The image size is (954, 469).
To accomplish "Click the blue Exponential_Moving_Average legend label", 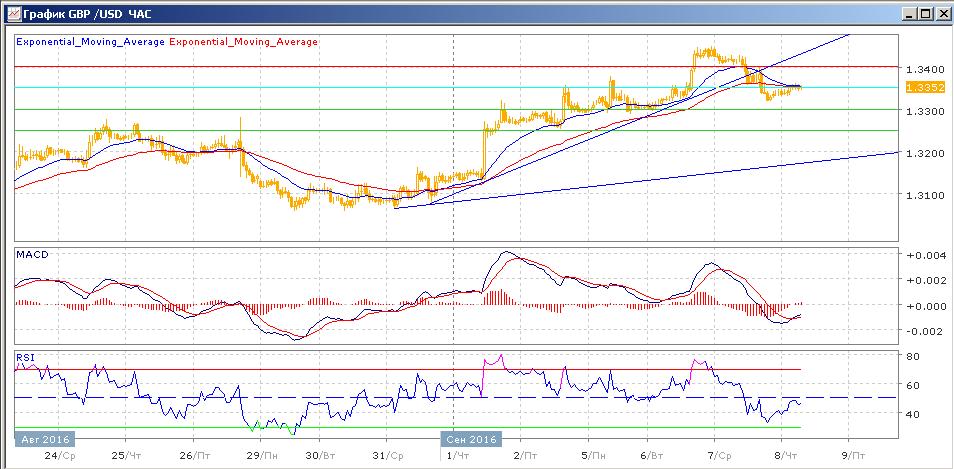I will (91, 42).
